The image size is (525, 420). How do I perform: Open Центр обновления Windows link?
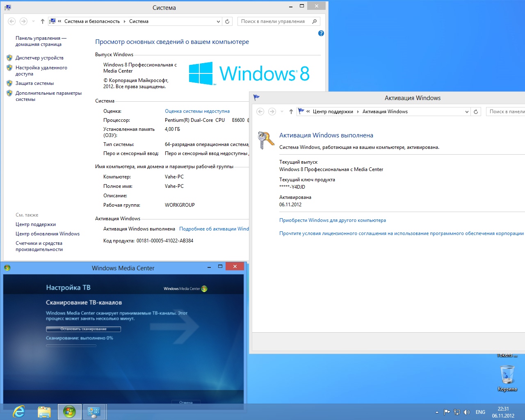[x=48, y=234]
